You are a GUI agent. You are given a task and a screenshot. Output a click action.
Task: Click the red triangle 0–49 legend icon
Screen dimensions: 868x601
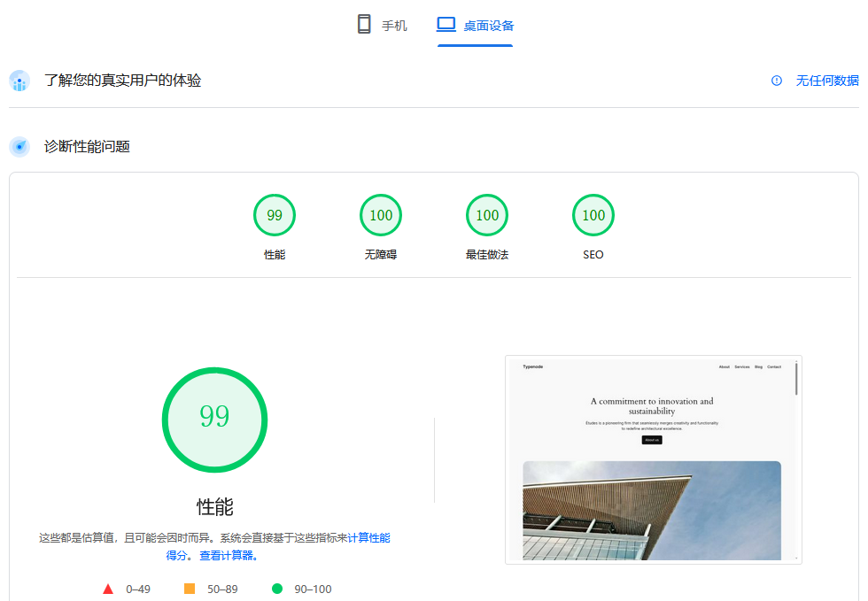[x=108, y=589]
